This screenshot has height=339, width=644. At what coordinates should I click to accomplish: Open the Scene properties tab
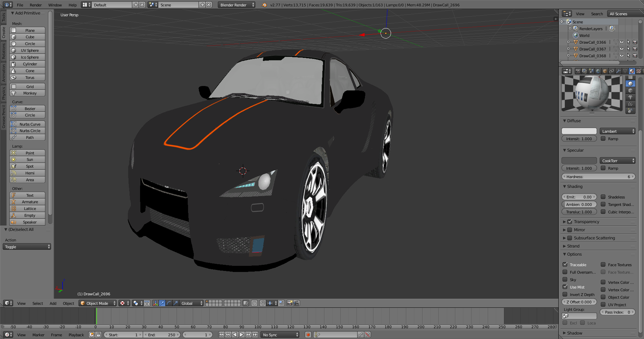pos(591,71)
